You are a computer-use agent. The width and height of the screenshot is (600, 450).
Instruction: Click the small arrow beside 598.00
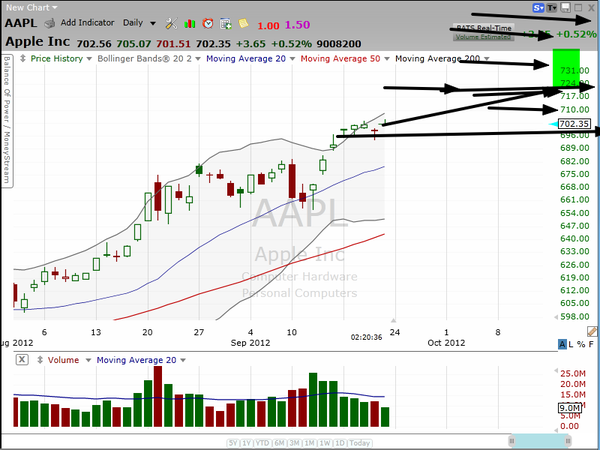tap(556, 317)
